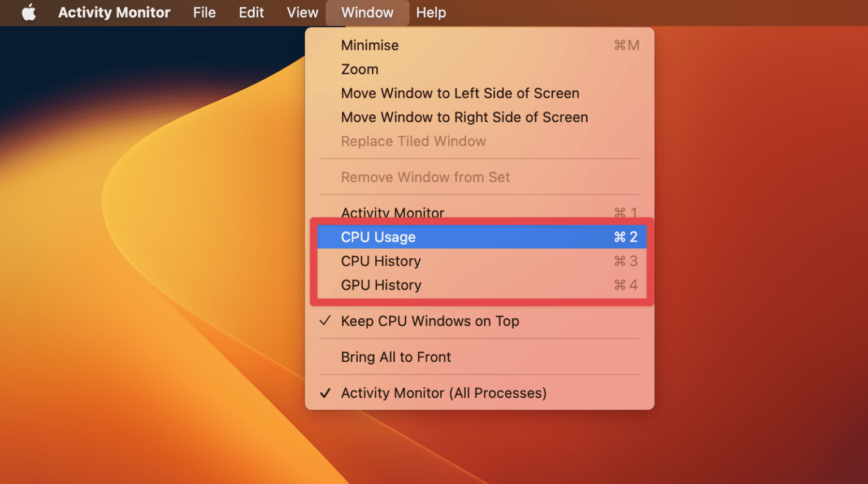This screenshot has height=484, width=868.
Task: Select Activity Monitor (All Processes) window
Action: [444, 393]
